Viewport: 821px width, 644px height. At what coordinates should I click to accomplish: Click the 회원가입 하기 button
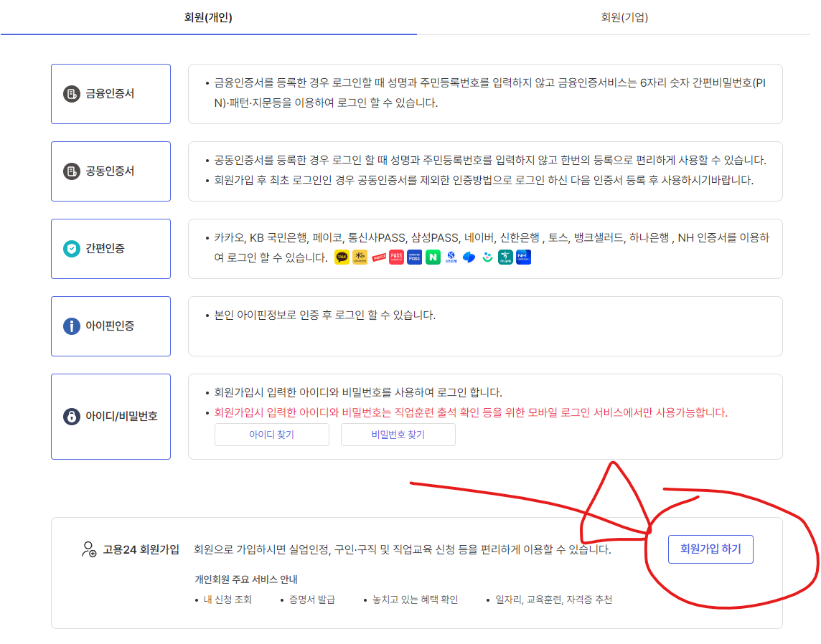(x=710, y=549)
